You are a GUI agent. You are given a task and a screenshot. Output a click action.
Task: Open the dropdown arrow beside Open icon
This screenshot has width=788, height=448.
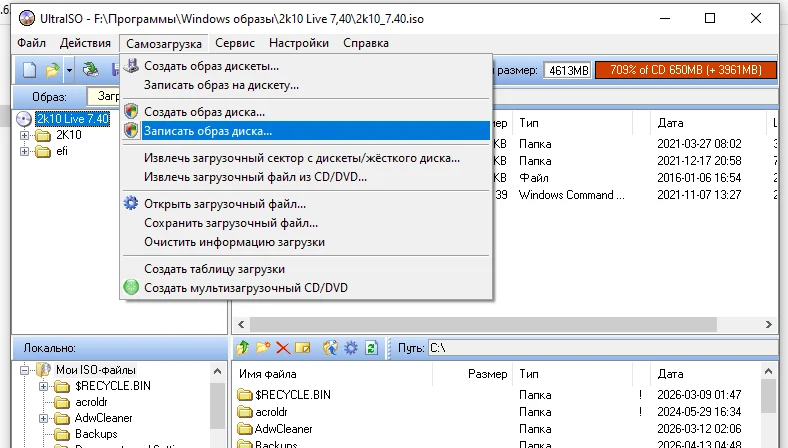click(x=69, y=70)
